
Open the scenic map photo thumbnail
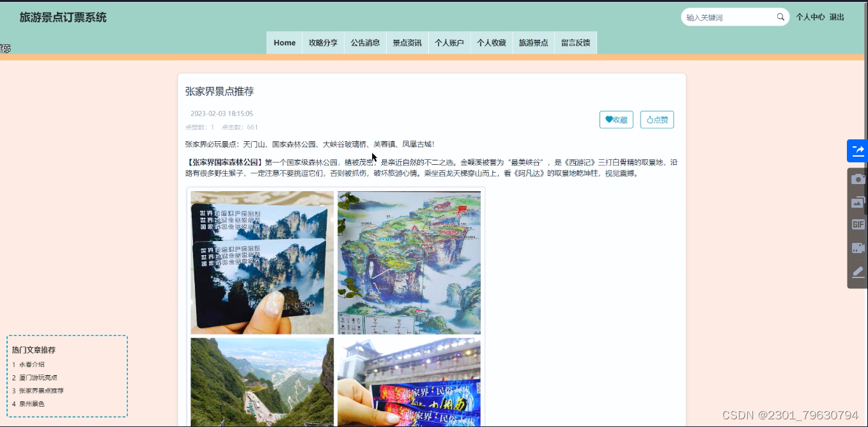pos(409,263)
